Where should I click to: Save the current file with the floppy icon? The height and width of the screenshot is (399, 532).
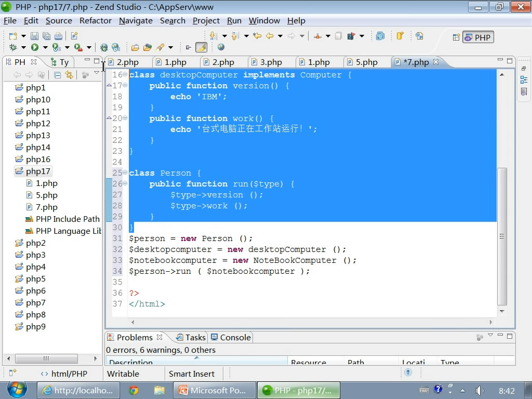tap(34, 36)
